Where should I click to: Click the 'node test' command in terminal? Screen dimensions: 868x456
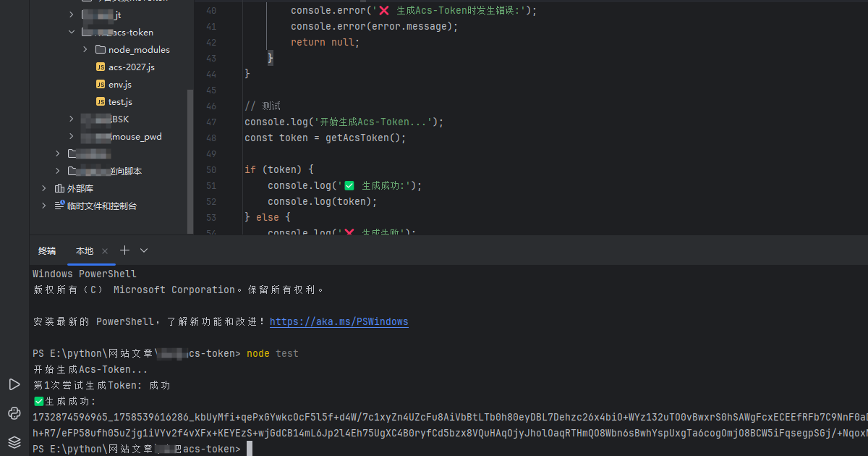(273, 353)
